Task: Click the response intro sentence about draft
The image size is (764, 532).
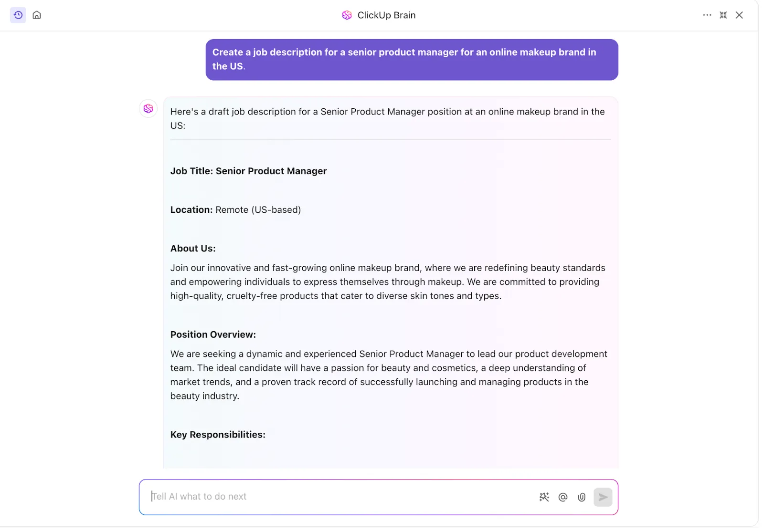Action: [x=388, y=118]
